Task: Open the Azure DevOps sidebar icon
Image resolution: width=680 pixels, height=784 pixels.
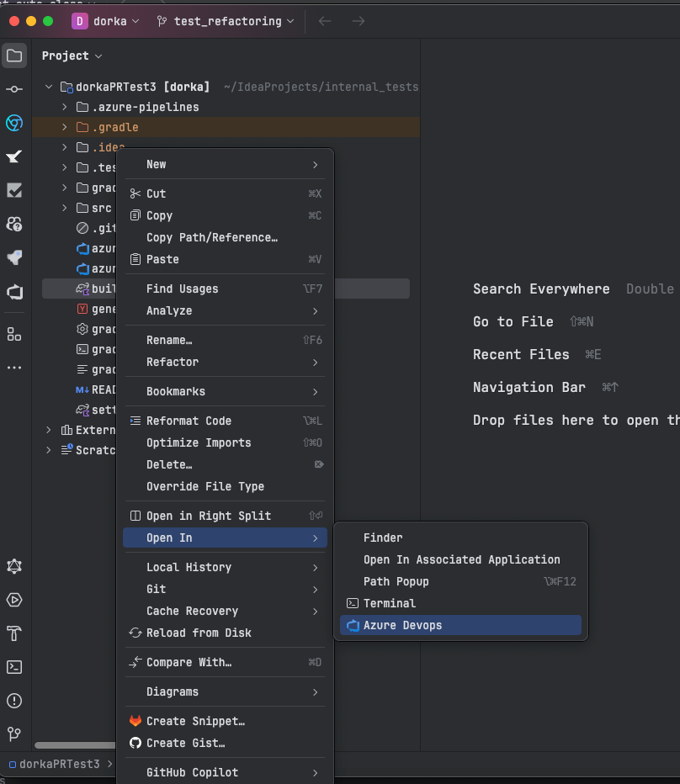Action: (x=14, y=292)
